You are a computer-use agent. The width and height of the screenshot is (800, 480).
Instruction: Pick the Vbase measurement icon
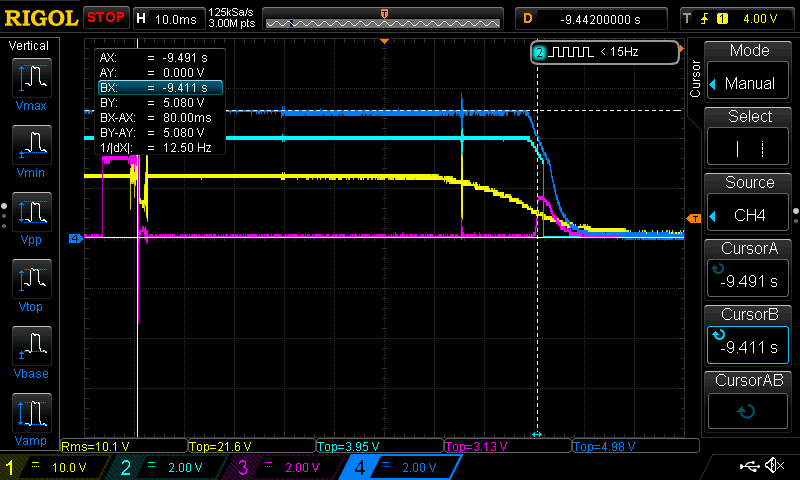(32, 345)
